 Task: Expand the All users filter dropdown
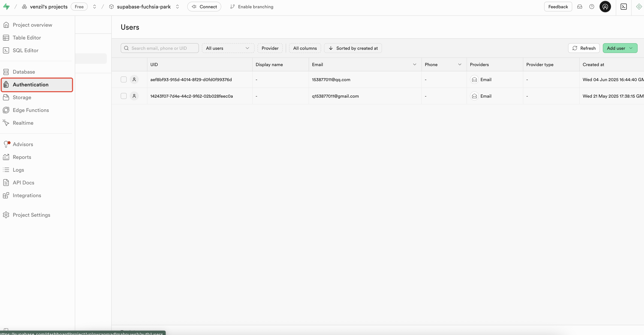coord(228,48)
